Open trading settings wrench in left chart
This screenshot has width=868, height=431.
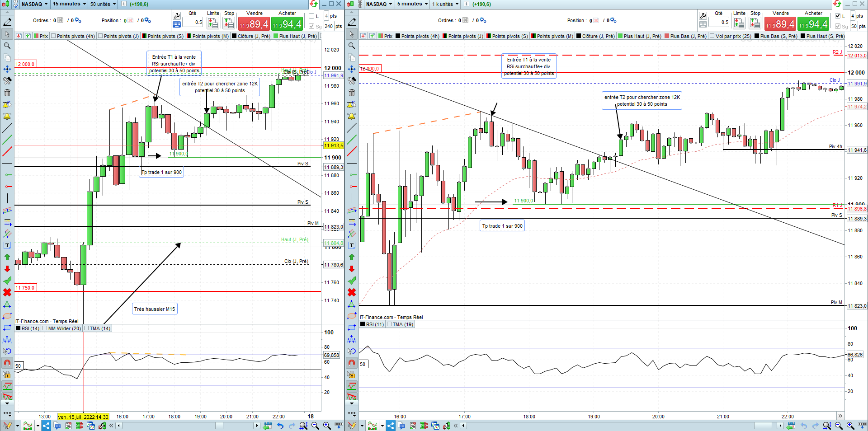(x=177, y=16)
